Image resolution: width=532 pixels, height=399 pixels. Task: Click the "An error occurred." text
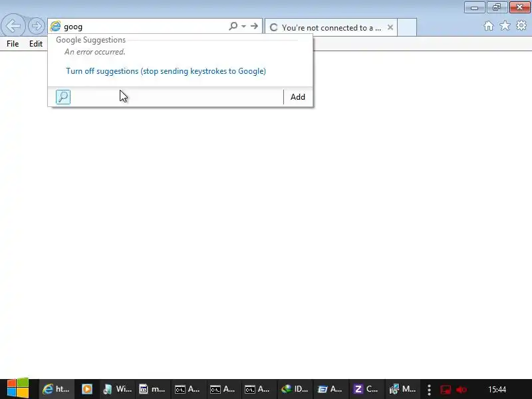pyautogui.click(x=95, y=52)
